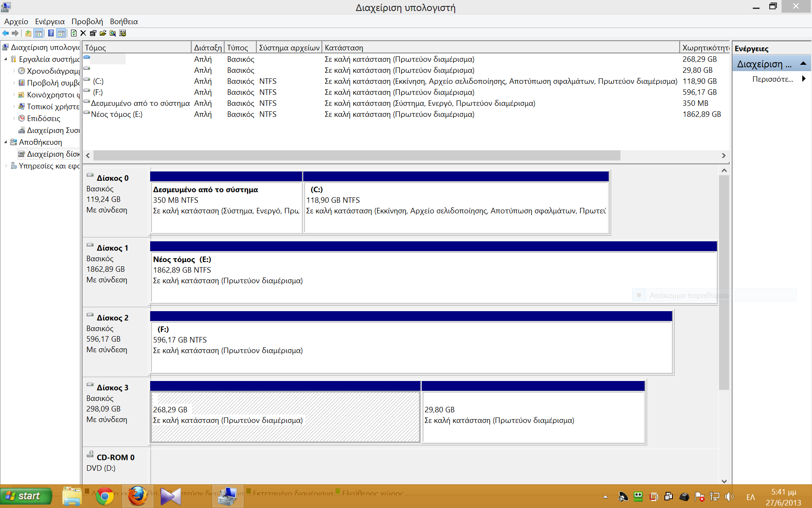The height and width of the screenshot is (508, 812).
Task: Collapse the Διαχείριση actions section arrow
Action: click(803, 64)
